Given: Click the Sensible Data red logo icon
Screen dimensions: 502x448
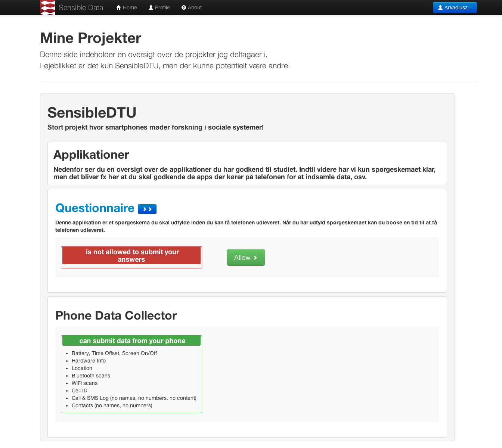Looking at the screenshot, I should (47, 7).
